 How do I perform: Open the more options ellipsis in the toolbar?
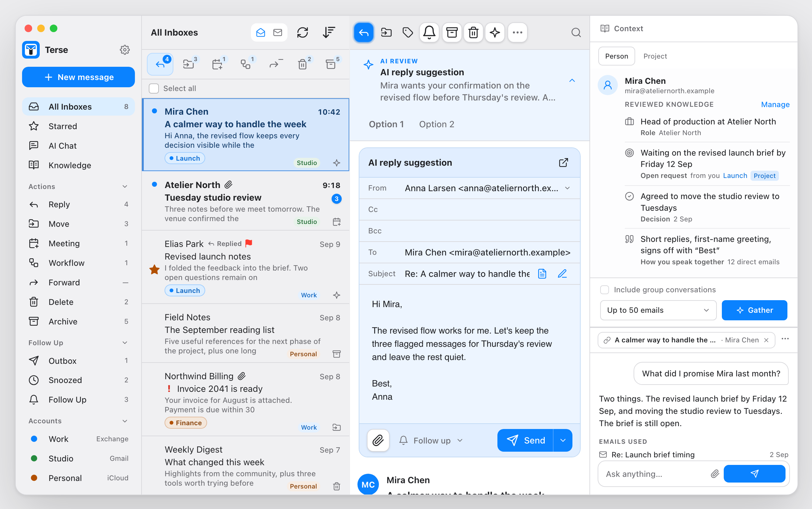coord(517,33)
